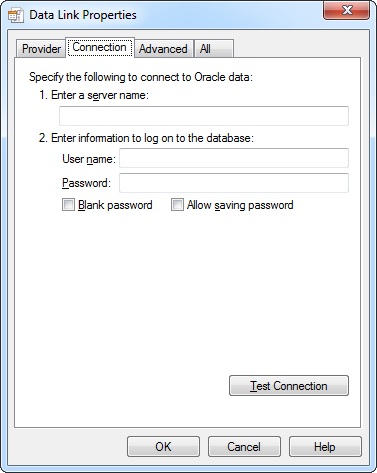Click the 'User name:' label
The image size is (377, 473).
[x=89, y=159]
